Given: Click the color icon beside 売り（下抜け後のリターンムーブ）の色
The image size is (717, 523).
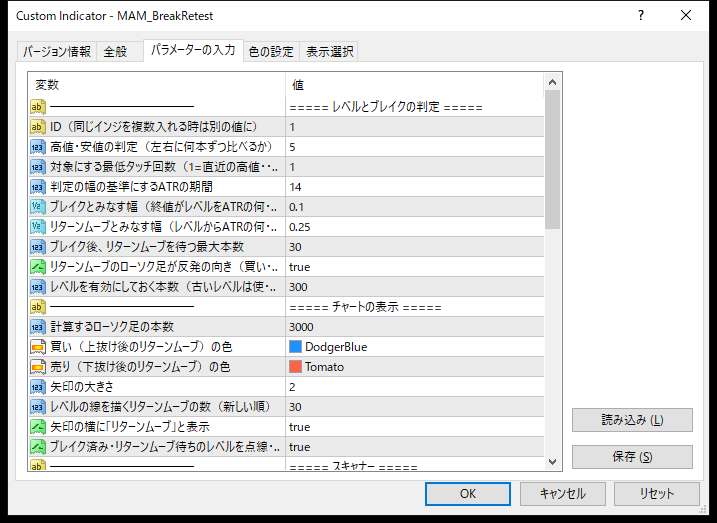Looking at the screenshot, I should pyautogui.click(x=38, y=367).
